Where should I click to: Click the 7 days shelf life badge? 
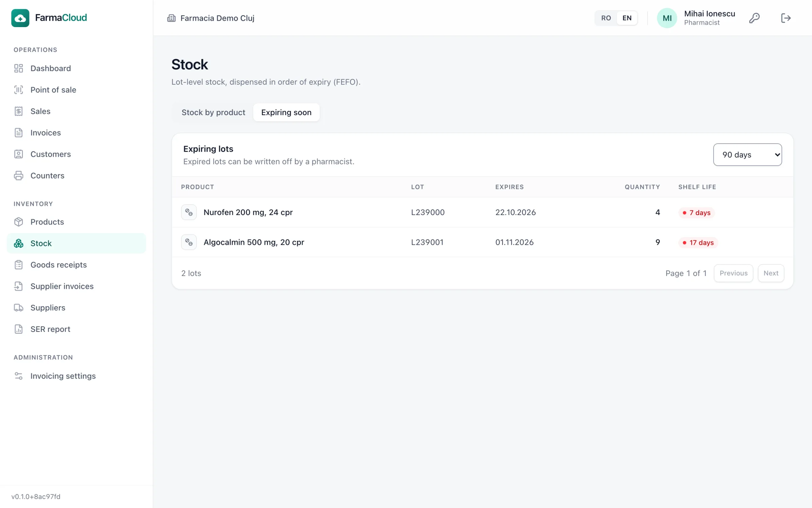click(x=697, y=213)
